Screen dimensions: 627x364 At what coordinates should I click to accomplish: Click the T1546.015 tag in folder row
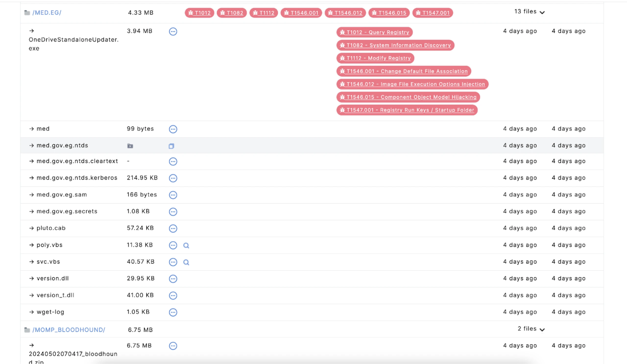[x=389, y=13]
